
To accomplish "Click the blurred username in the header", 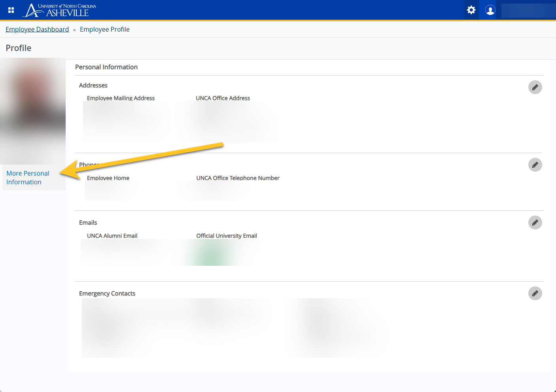I will (x=528, y=10).
